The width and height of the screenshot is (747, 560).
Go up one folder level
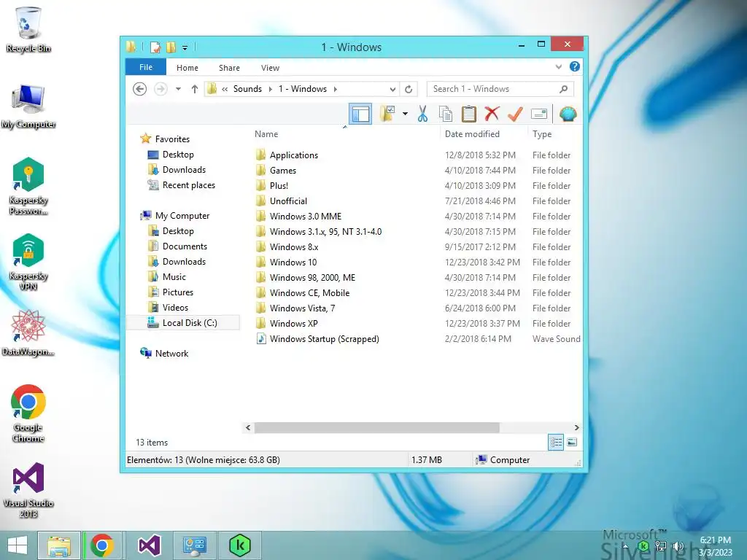(194, 89)
